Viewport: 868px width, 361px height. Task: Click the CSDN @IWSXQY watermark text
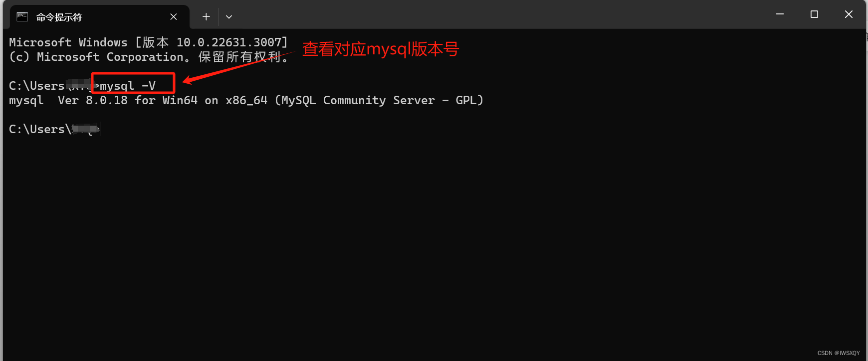click(838, 353)
